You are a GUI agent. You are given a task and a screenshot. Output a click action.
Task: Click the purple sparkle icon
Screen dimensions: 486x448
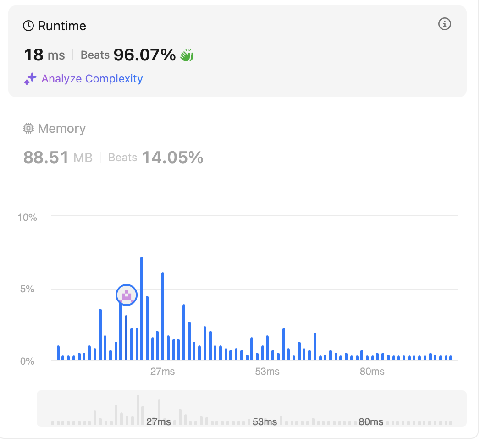pyautogui.click(x=30, y=79)
